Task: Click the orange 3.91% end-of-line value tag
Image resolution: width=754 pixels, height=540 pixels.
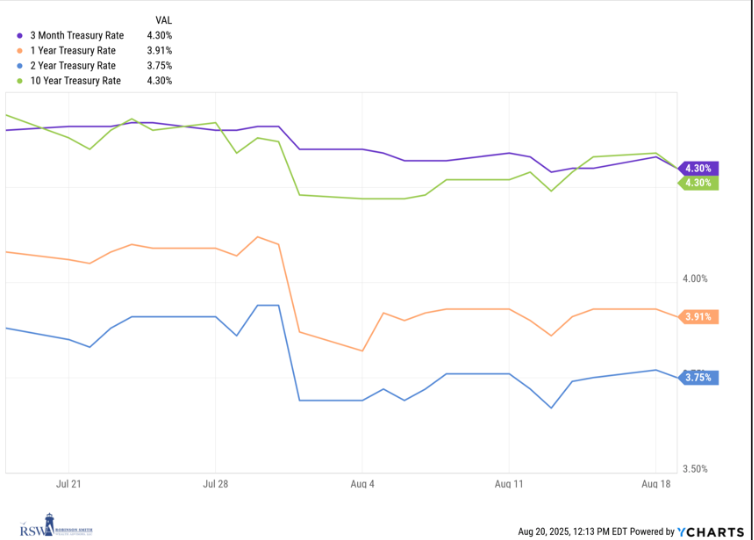Action: coord(697,317)
